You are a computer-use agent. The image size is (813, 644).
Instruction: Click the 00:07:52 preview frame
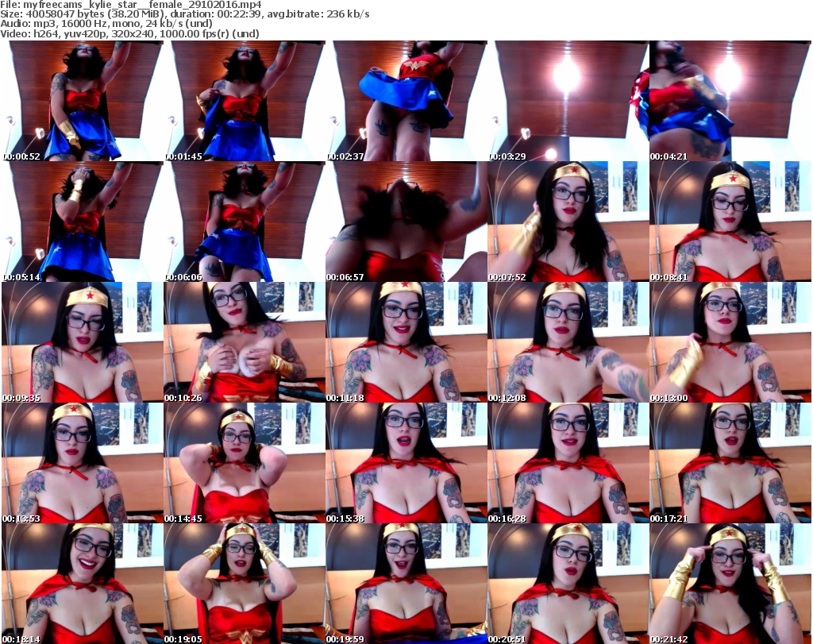coord(568,222)
